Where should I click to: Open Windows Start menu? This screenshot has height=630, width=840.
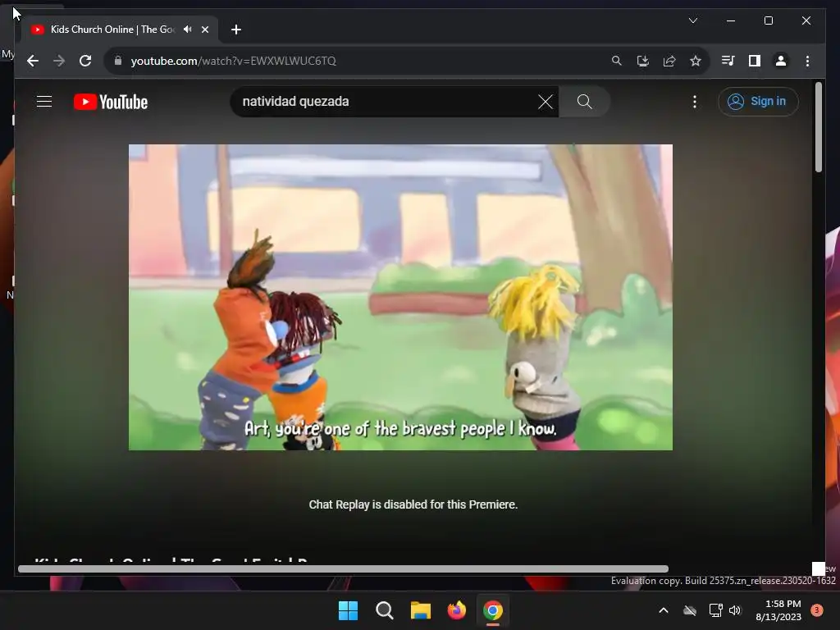click(x=348, y=610)
